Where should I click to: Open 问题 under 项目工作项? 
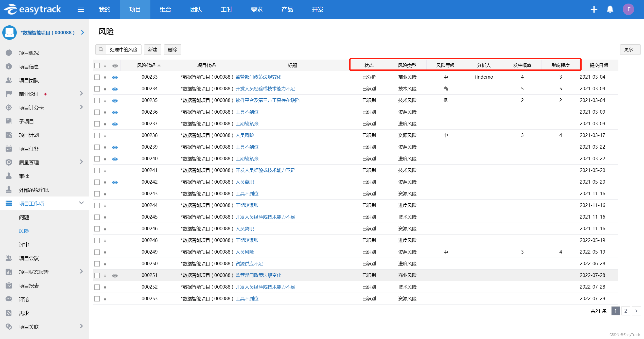click(24, 217)
